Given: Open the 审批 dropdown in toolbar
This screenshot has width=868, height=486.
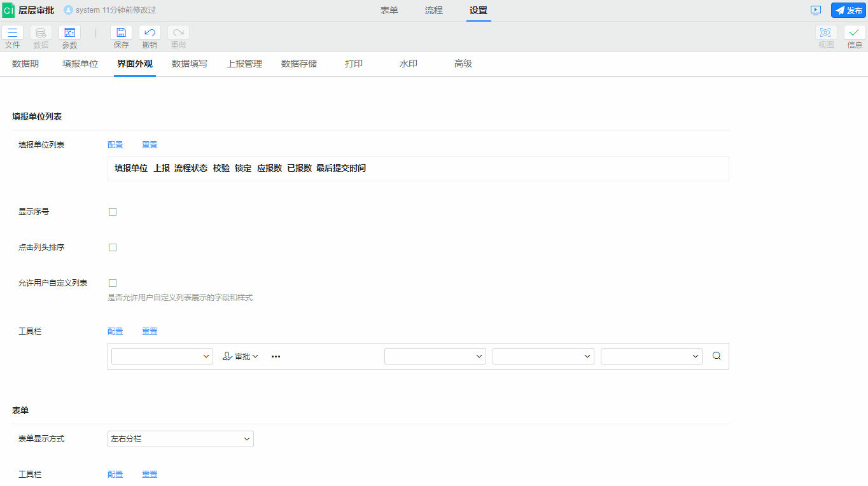Looking at the screenshot, I should coord(241,357).
